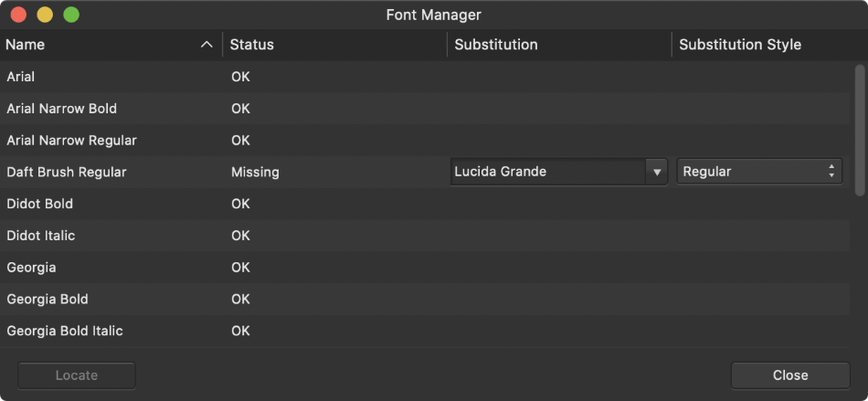Select the Arial Narrow Bold row
868x401 pixels.
(62, 109)
